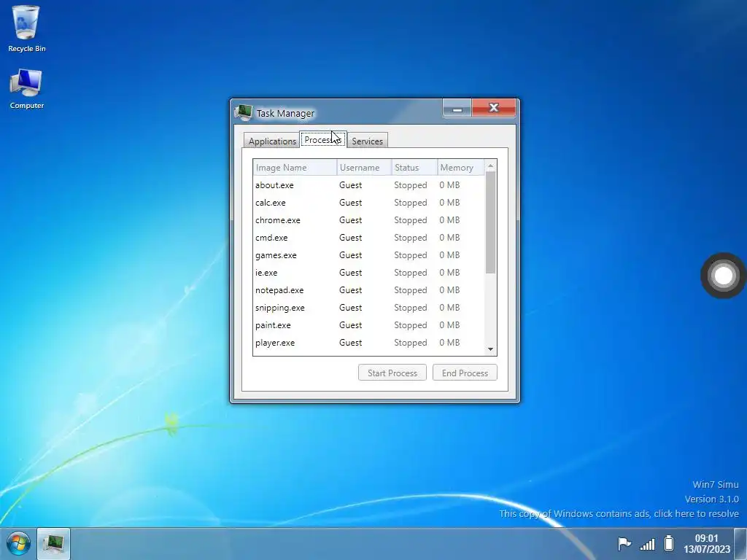Image resolution: width=747 pixels, height=560 pixels.
Task: Click the network signal tray icon
Action: (648, 543)
